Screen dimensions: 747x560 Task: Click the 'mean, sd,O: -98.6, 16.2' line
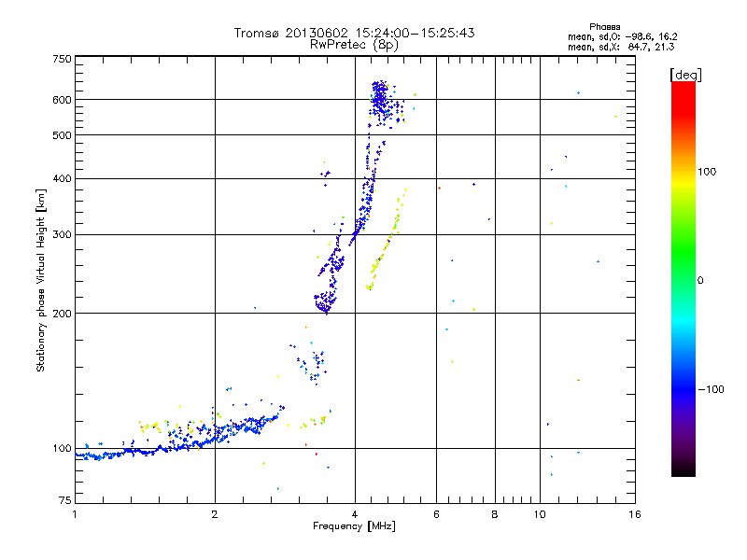(622, 36)
